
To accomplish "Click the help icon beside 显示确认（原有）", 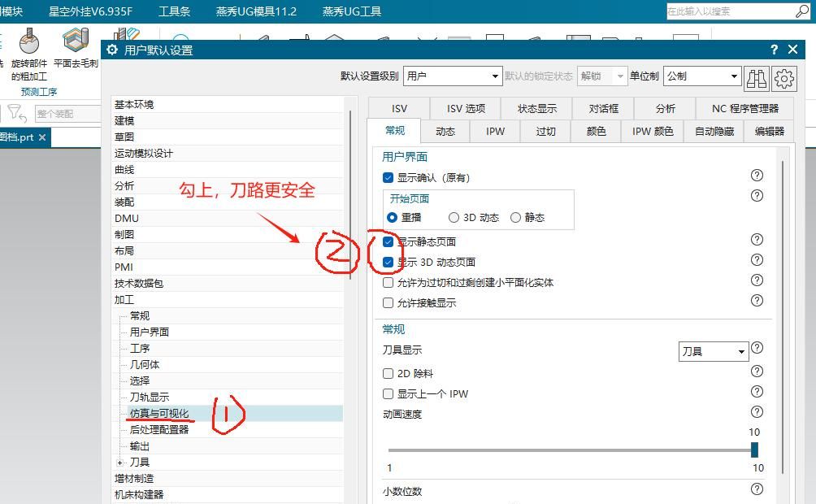I will (757, 175).
